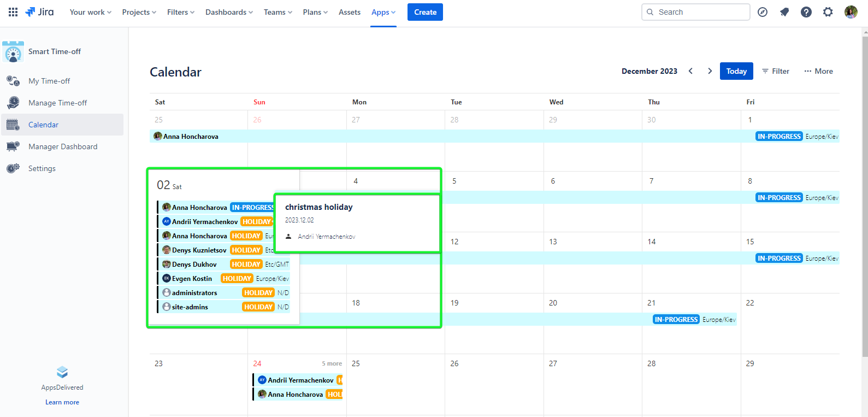Image resolution: width=868 pixels, height=417 pixels.
Task: Open My Time-off in sidebar
Action: point(49,81)
